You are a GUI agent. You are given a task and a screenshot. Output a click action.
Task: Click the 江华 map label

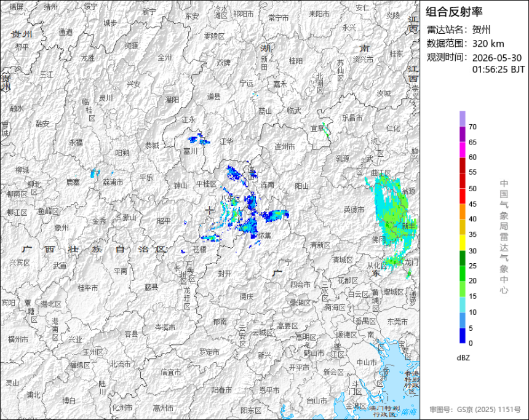coord(226,141)
